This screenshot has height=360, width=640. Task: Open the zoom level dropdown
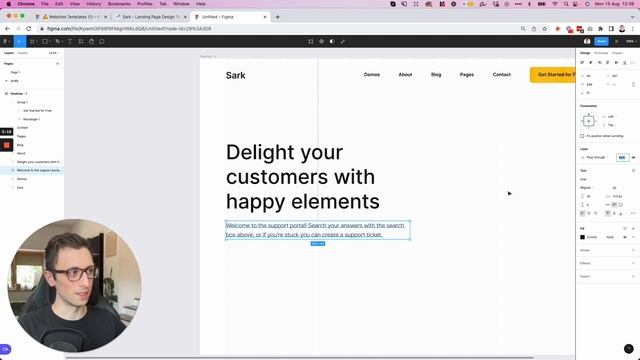point(631,41)
